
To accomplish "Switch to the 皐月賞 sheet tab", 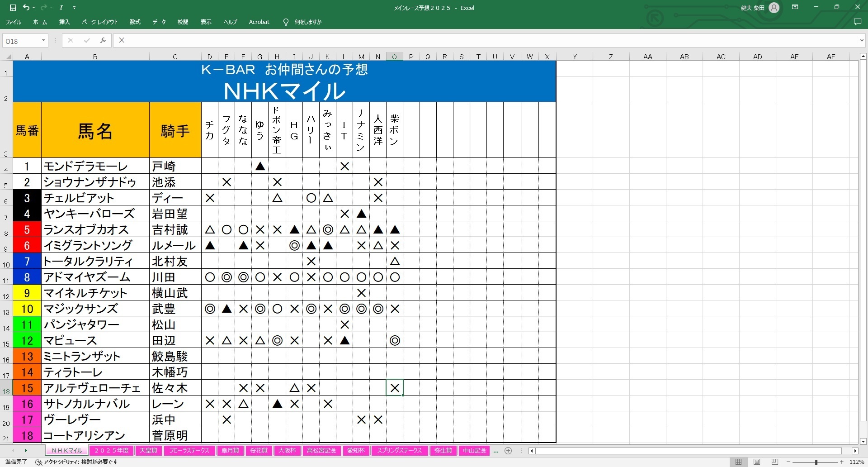I will [x=230, y=450].
